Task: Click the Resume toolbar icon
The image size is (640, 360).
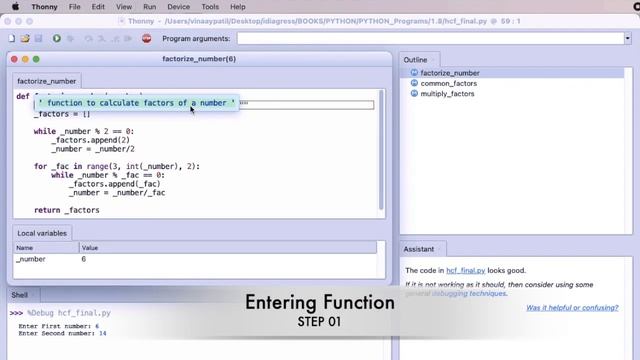Action: point(128,38)
